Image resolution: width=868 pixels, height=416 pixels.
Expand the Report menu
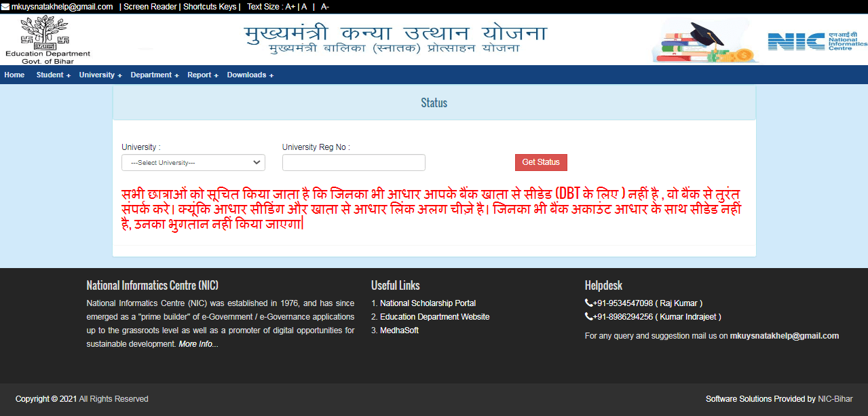click(x=201, y=75)
